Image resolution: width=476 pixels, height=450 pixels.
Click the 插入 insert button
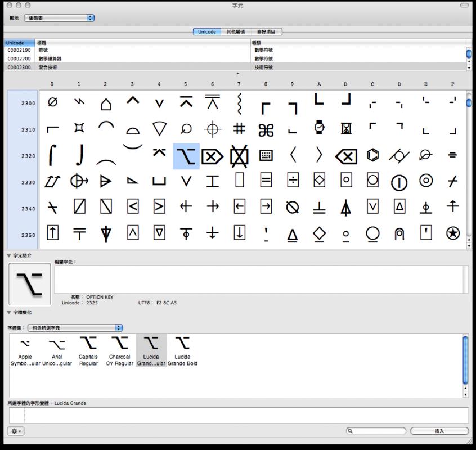tap(439, 431)
